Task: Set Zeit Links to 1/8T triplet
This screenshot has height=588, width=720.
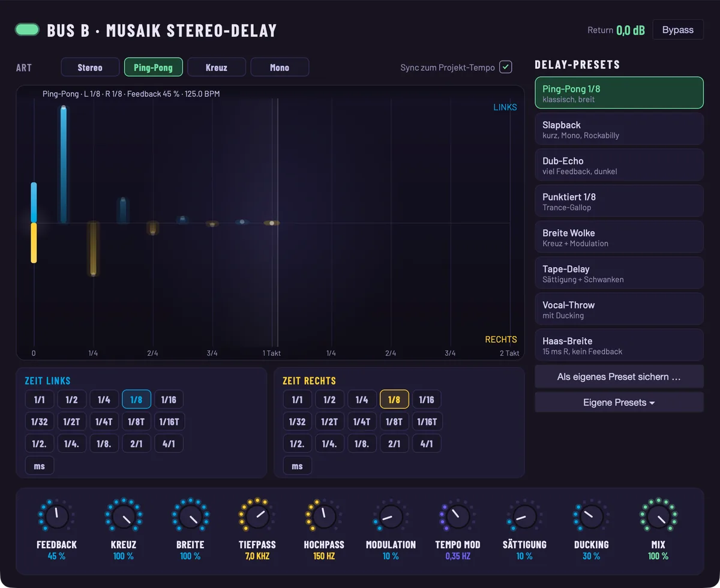Action: click(x=137, y=422)
